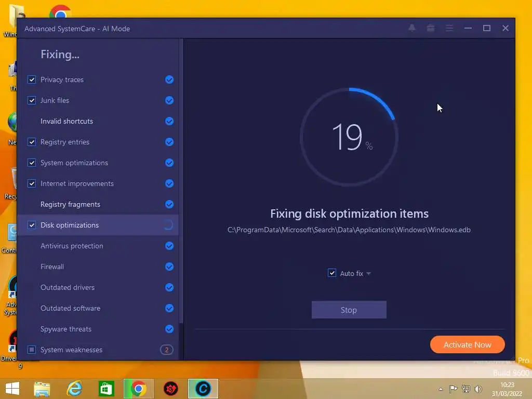Open File Explorer from the taskbar
The height and width of the screenshot is (399, 532).
click(x=42, y=389)
